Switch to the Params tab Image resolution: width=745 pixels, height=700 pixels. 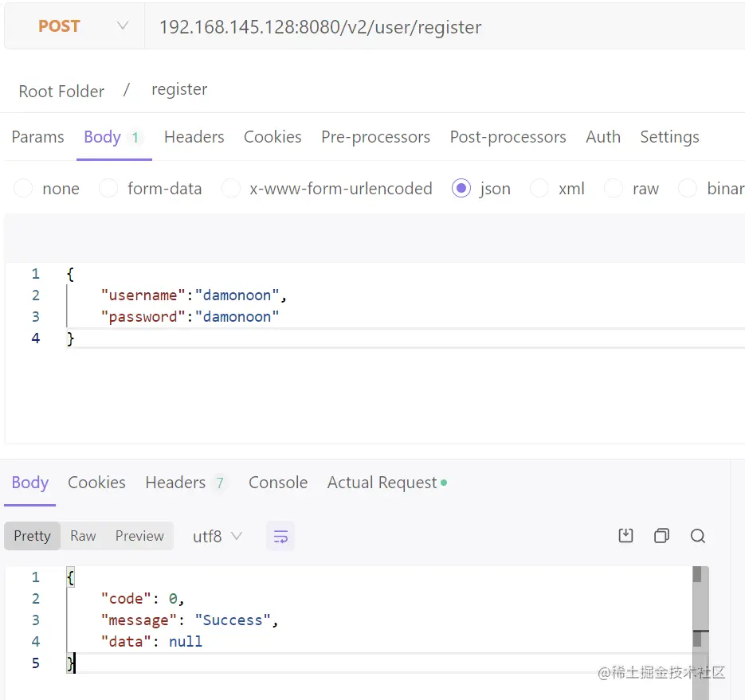click(x=37, y=137)
